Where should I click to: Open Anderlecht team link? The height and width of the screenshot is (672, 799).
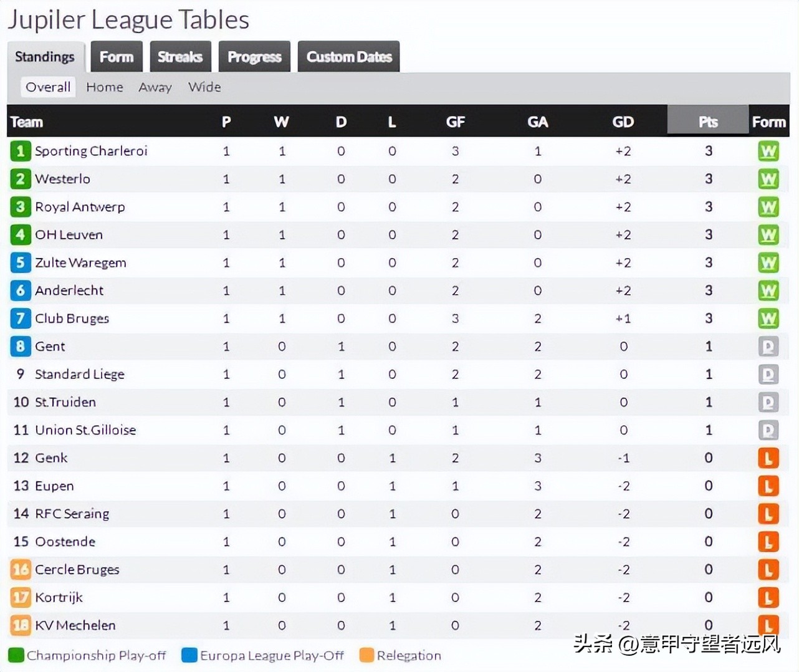(x=69, y=290)
